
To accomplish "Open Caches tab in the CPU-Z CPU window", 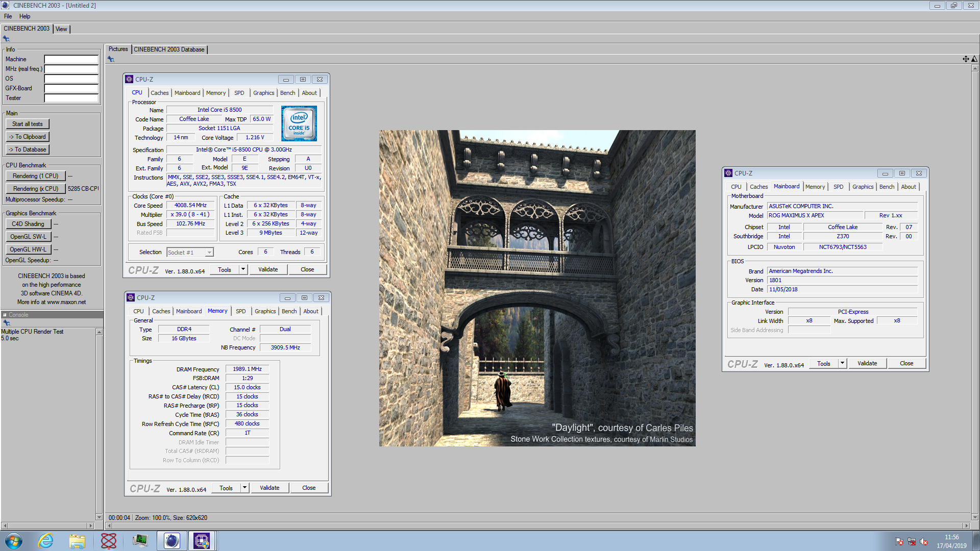I will 159,93.
